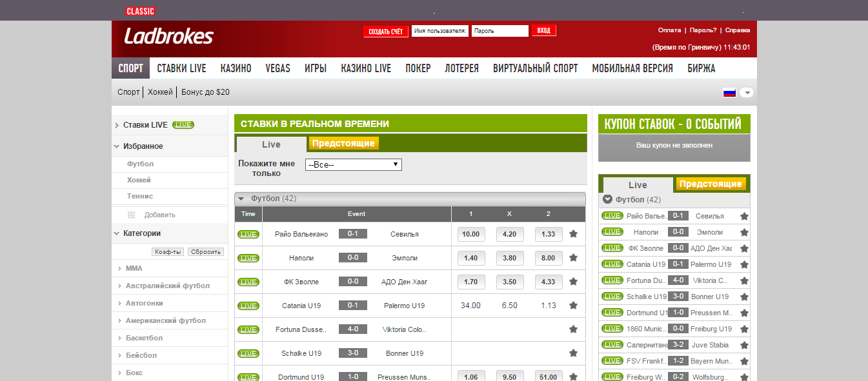
Task: Open the Покажите мне только combo box
Action: pyautogui.click(x=354, y=165)
